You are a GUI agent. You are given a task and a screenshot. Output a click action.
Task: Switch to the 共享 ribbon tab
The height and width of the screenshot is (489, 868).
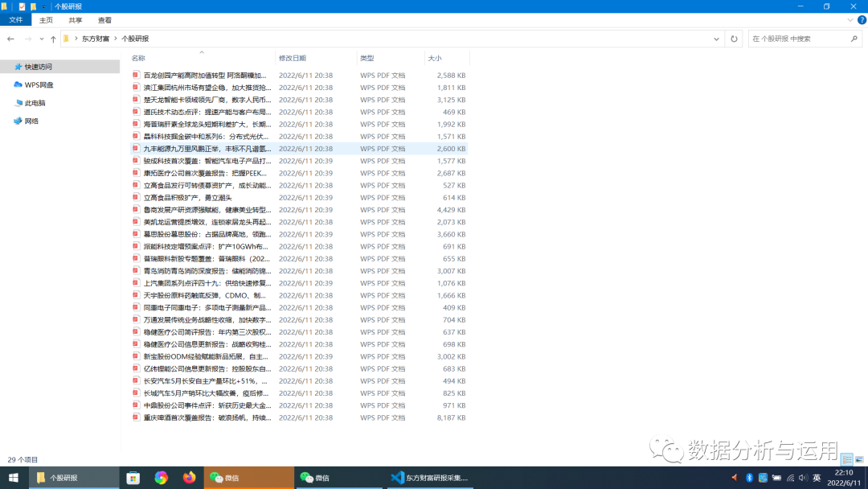click(76, 20)
